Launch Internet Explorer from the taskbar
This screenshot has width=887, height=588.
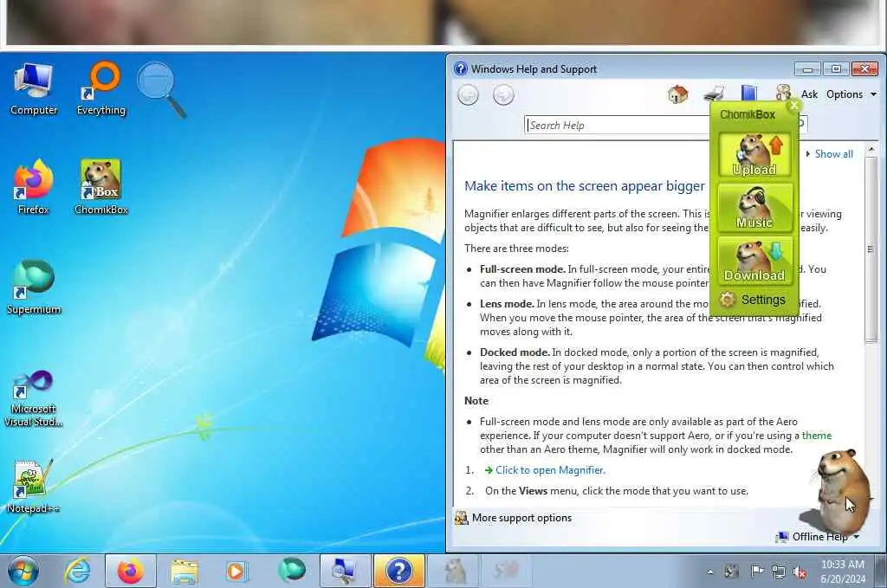pyautogui.click(x=77, y=571)
